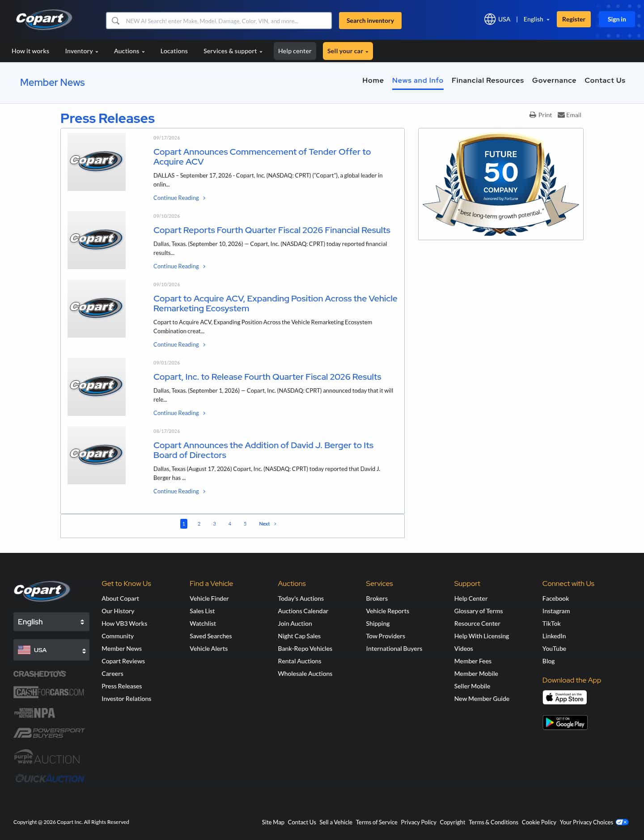The image size is (644, 840).
Task: Open the Financial Resources tab
Action: pyautogui.click(x=487, y=81)
